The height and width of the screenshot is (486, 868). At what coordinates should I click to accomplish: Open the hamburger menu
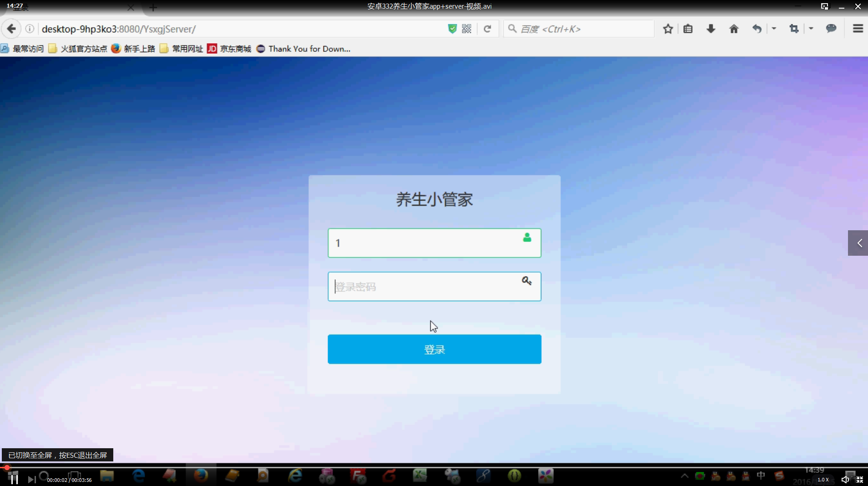858,29
